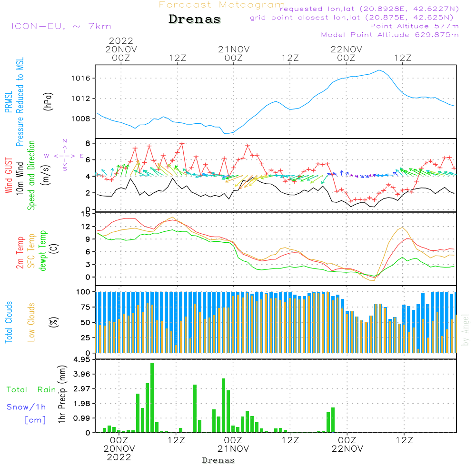Click the bottom '00Z 22NOV' axis label
The height and width of the screenshot is (476, 476).
click(x=347, y=445)
